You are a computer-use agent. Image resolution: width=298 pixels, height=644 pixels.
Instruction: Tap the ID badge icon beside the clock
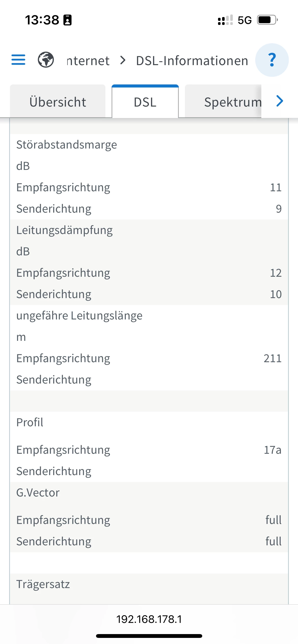(x=67, y=20)
